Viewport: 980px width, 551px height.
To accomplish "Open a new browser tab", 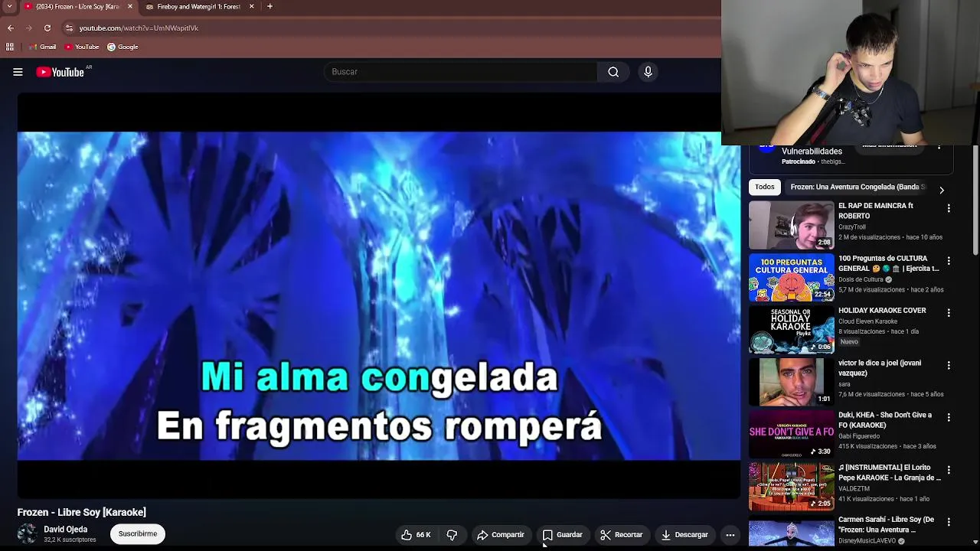I will coord(269,6).
